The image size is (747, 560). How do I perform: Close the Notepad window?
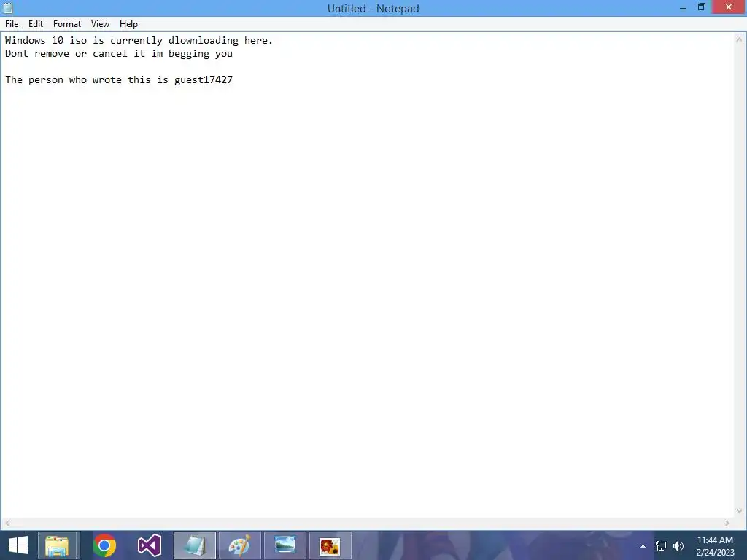coord(729,7)
